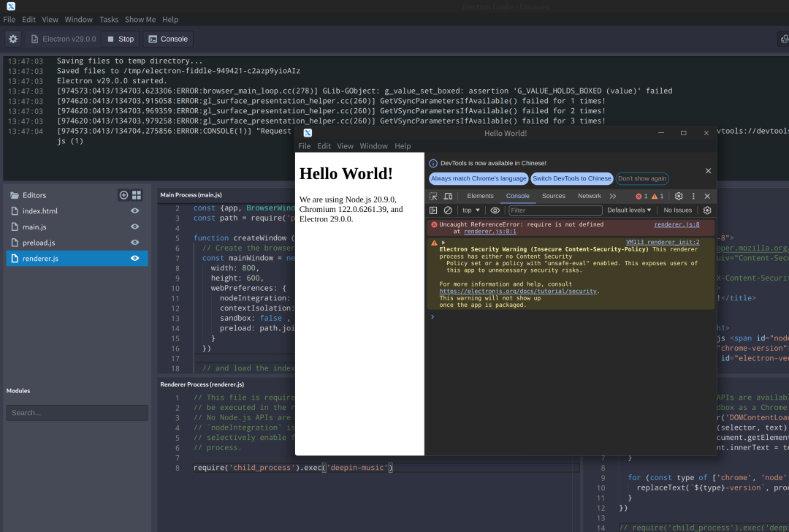
Task: Click the info icon in language infobar
Action: (x=432, y=164)
